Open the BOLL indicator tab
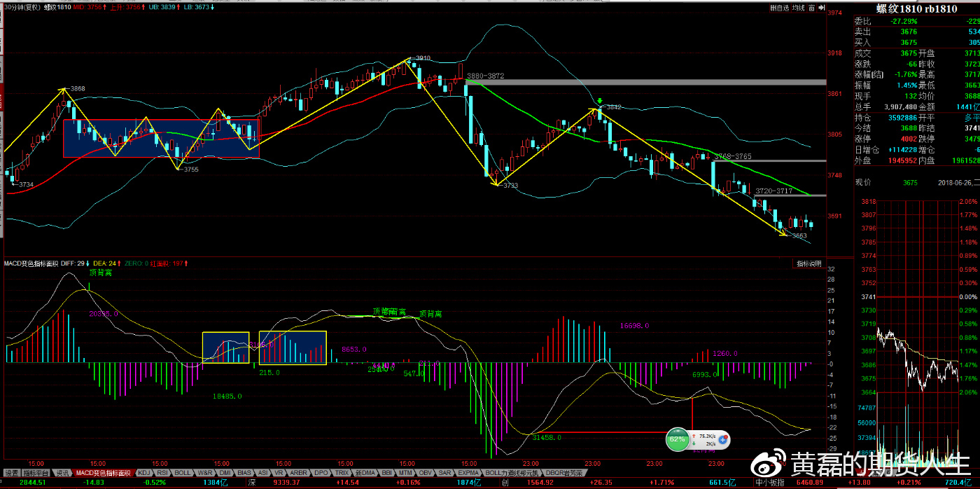Image resolution: width=980 pixels, height=489 pixels. [183, 473]
